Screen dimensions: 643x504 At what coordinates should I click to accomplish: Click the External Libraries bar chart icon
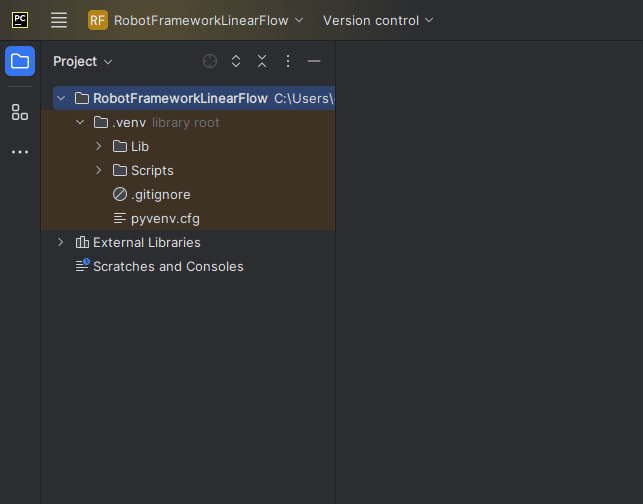[82, 242]
